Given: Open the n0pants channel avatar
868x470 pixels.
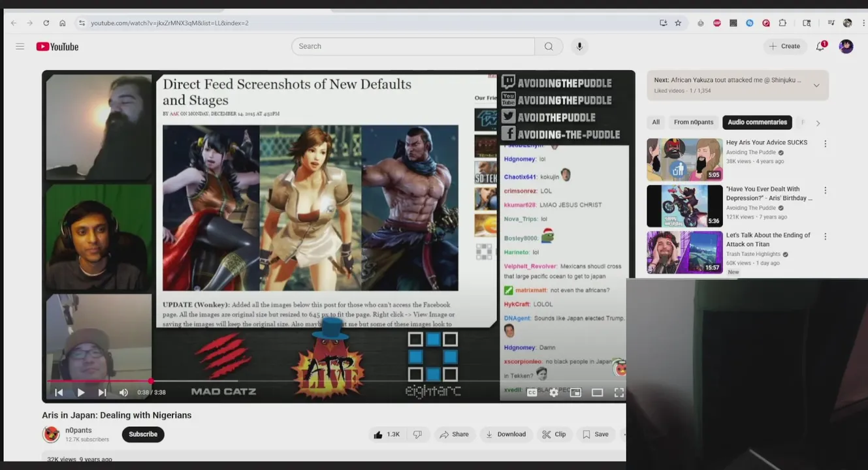Looking at the screenshot, I should [51, 434].
